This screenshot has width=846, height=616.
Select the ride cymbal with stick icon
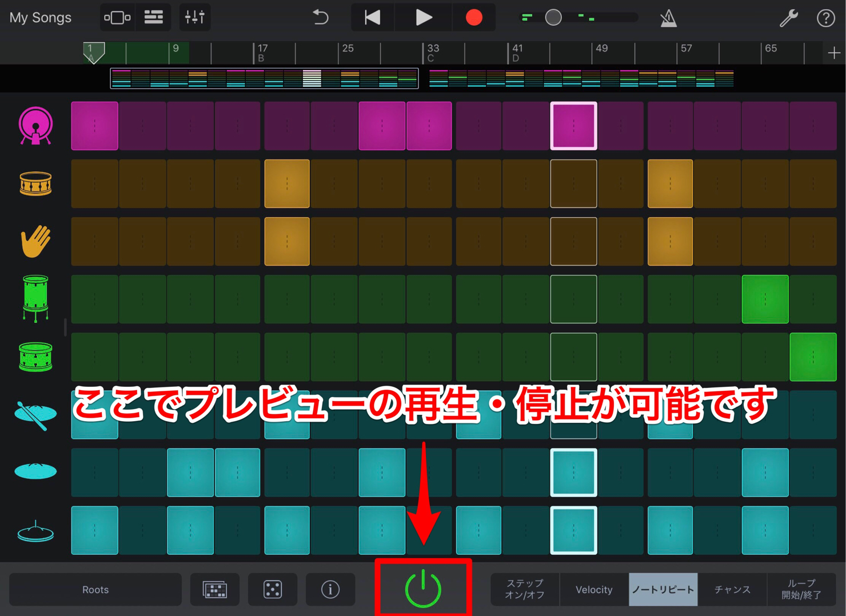(35, 415)
